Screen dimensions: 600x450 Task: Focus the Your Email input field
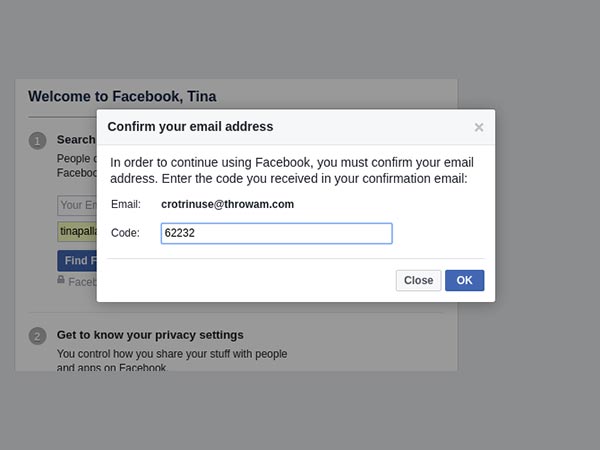(76, 206)
